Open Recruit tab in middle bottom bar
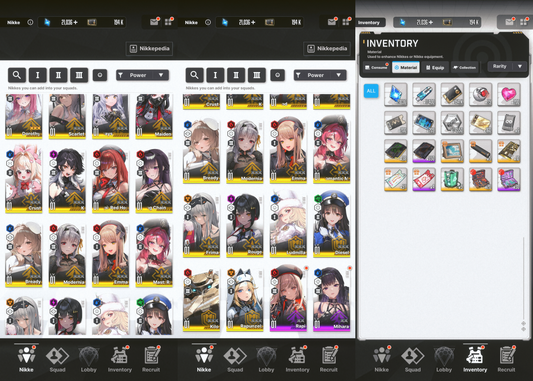Image resolution: width=533 pixels, height=381 pixels. pos(329,359)
